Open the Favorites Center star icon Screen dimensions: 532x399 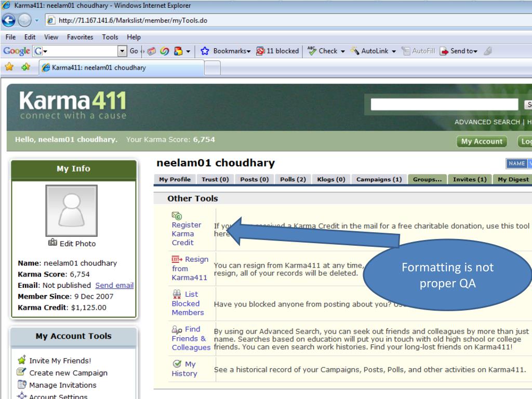[x=9, y=67]
